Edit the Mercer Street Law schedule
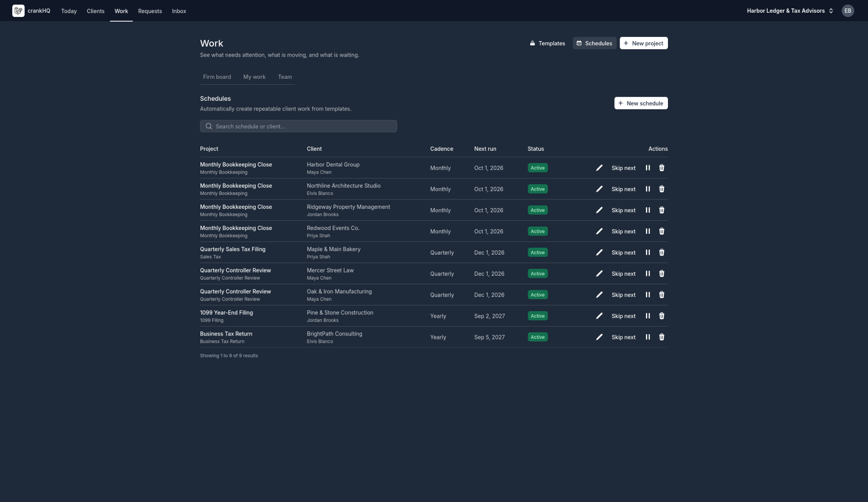This screenshot has height=502, width=868. (x=599, y=274)
